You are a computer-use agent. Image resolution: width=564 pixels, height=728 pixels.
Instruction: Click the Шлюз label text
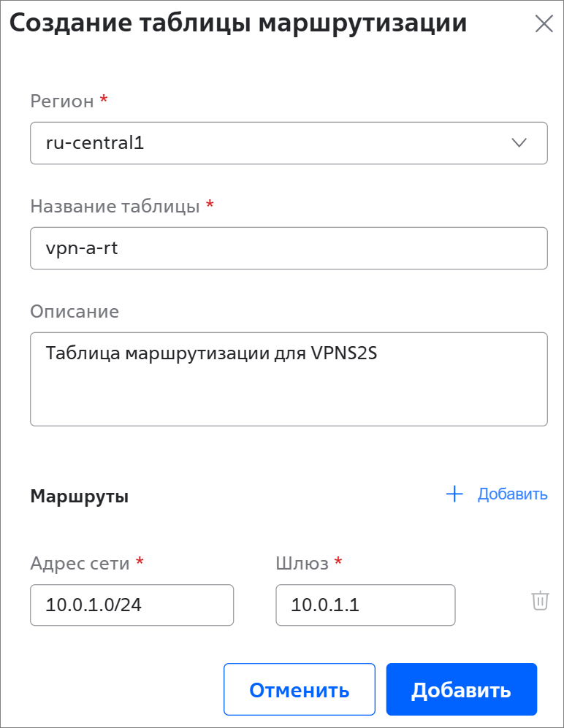pos(302,563)
